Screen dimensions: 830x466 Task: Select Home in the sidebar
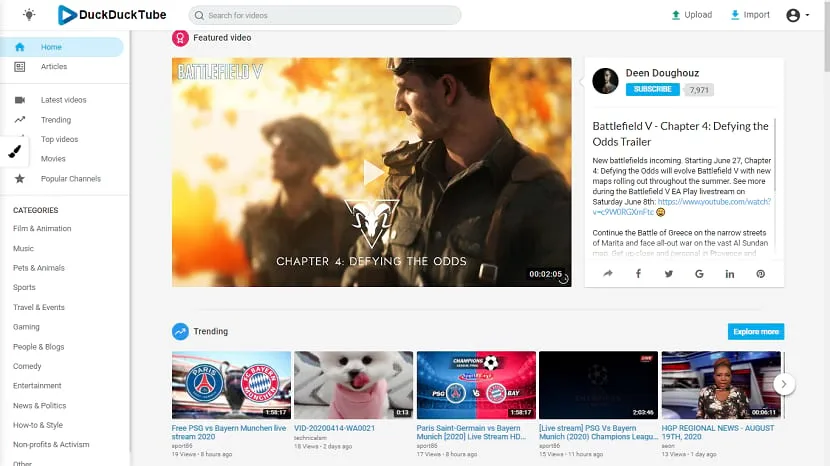click(62, 47)
